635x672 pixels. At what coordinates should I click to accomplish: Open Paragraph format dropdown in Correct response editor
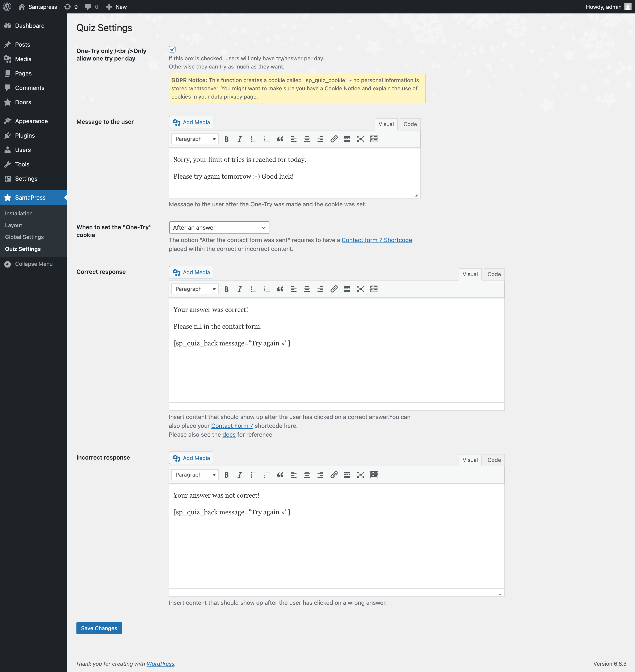195,289
